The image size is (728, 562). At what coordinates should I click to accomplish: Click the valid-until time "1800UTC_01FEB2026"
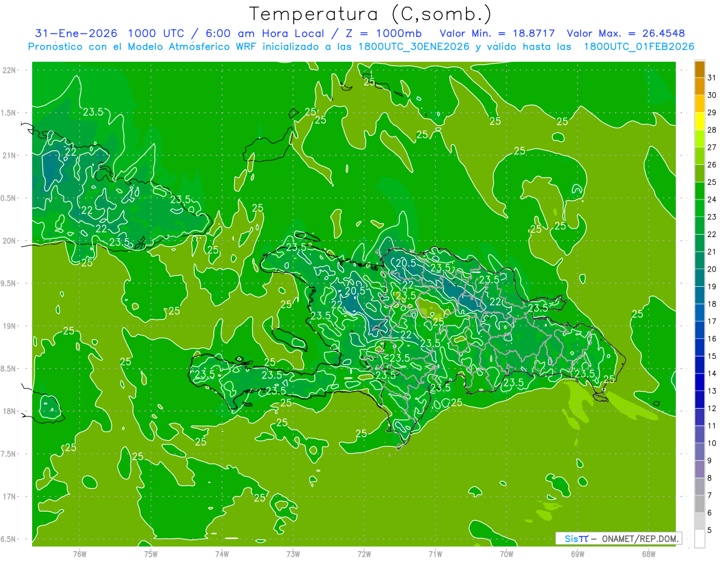tap(639, 47)
